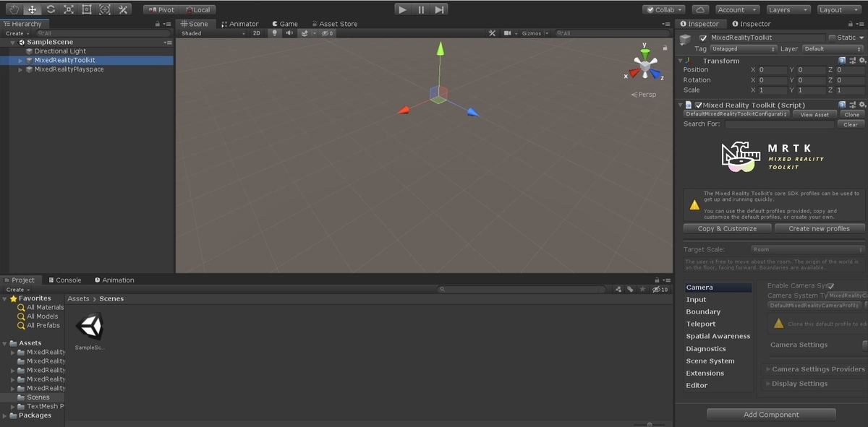
Task: Save Project search as favorite star icon
Action: [x=642, y=289]
